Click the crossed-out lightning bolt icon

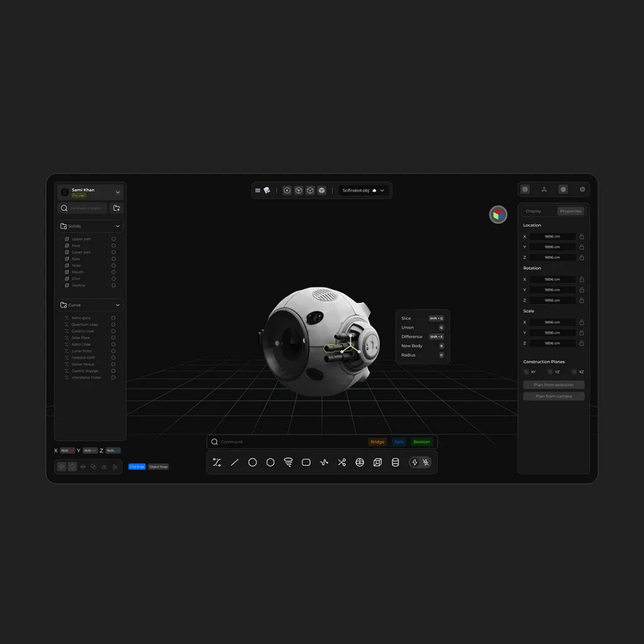[x=426, y=462]
